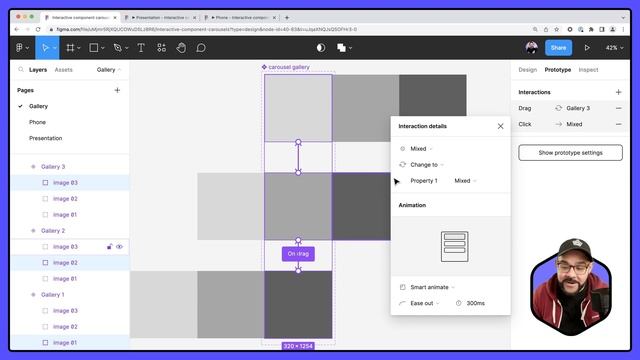Select the Click Mixed interaction
640x360 pixels.
tap(570, 124)
